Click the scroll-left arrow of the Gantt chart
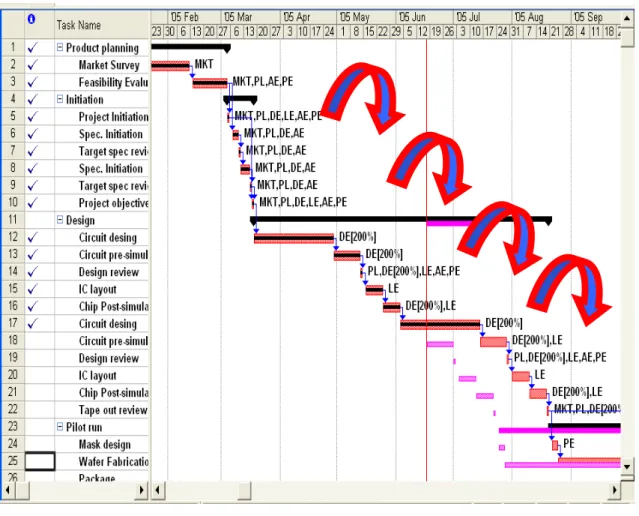Image resolution: width=639 pixels, height=516 pixels. tap(158, 490)
